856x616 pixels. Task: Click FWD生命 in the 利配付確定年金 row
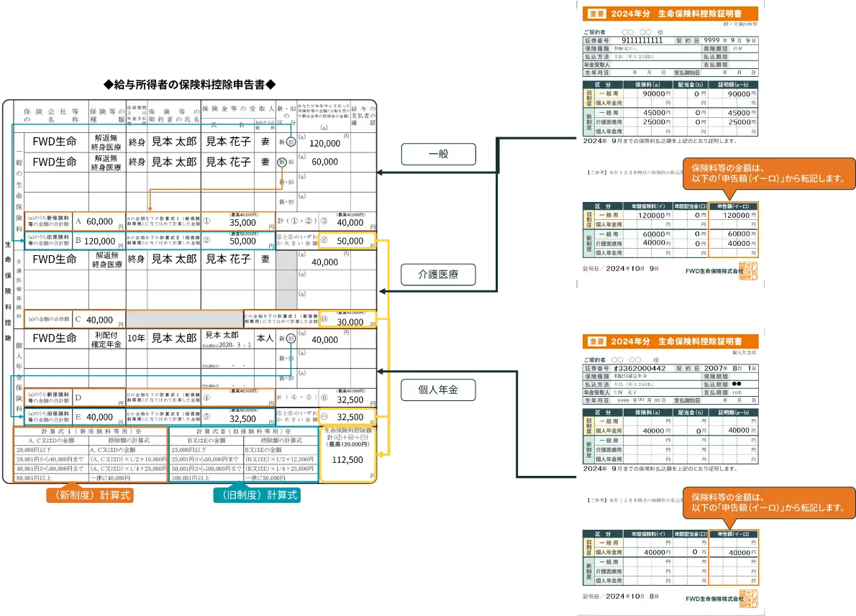[55, 339]
